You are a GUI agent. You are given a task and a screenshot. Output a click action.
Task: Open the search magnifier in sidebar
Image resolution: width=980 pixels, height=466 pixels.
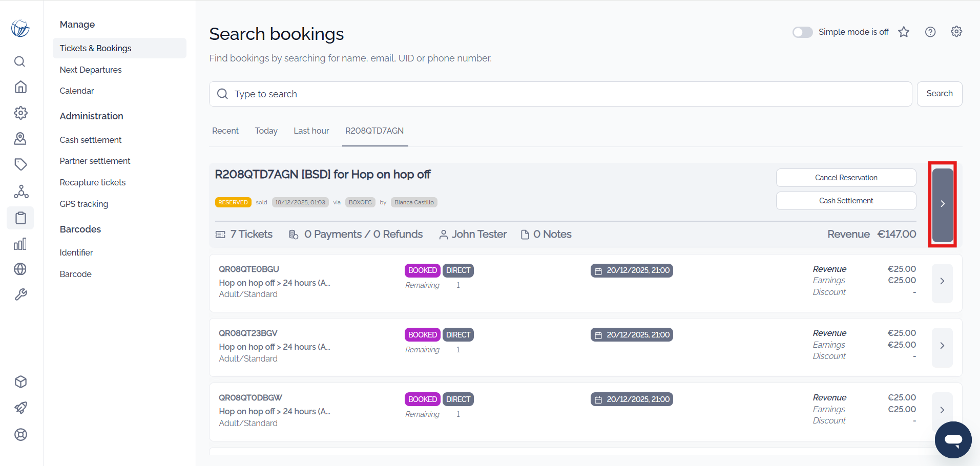click(20, 61)
